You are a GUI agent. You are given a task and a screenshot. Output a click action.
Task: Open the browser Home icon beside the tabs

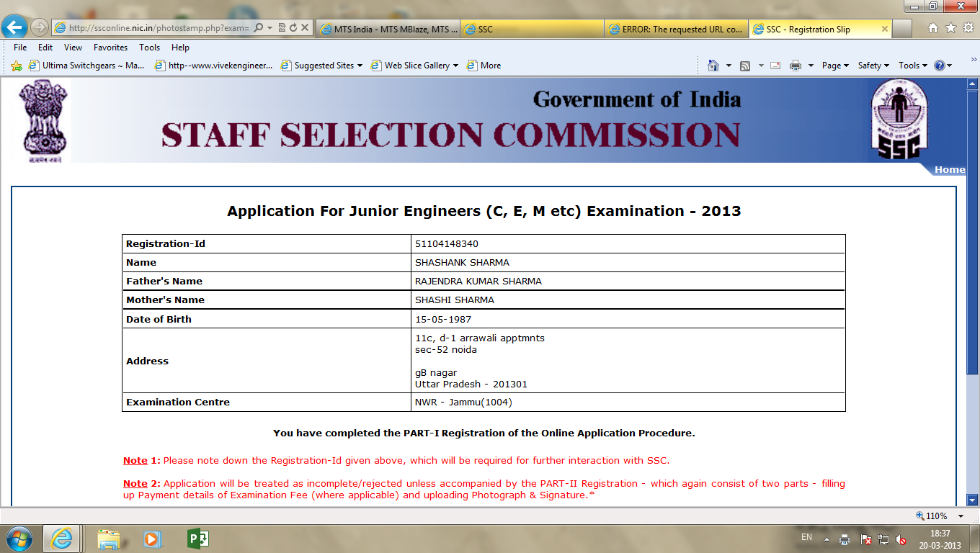(x=933, y=28)
